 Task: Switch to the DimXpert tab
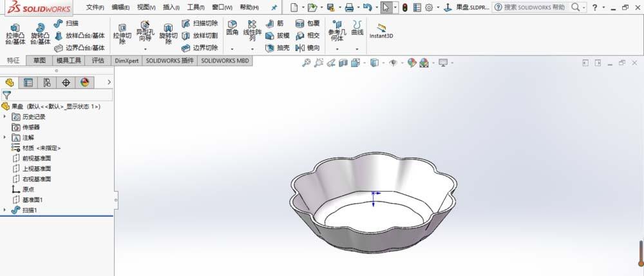point(126,61)
